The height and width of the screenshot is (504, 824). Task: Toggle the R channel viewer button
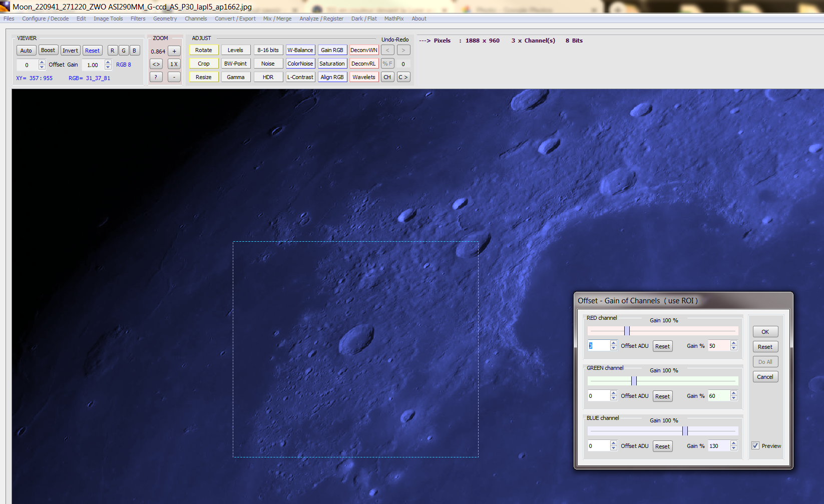pyautogui.click(x=113, y=51)
